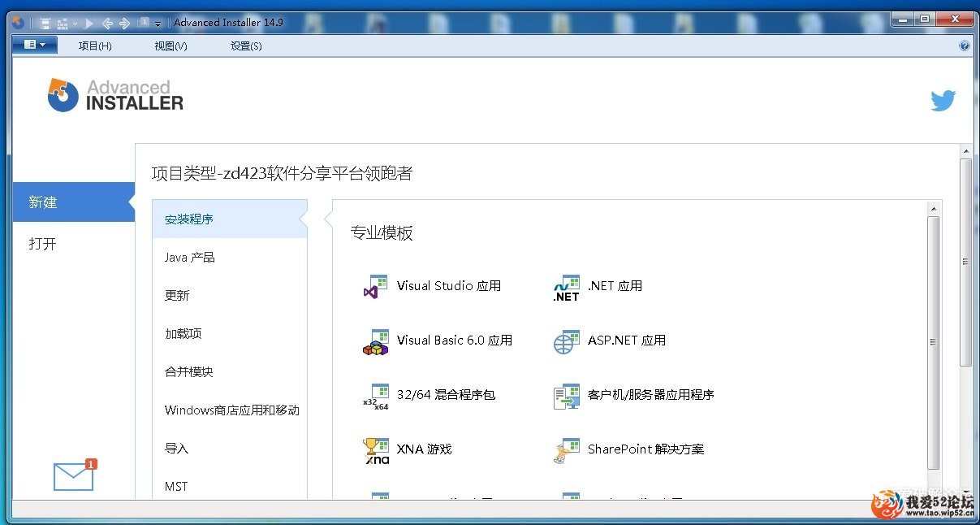The height and width of the screenshot is (525, 980).
Task: Choose the 32/64 混合程序包 label
Action: [446, 395]
